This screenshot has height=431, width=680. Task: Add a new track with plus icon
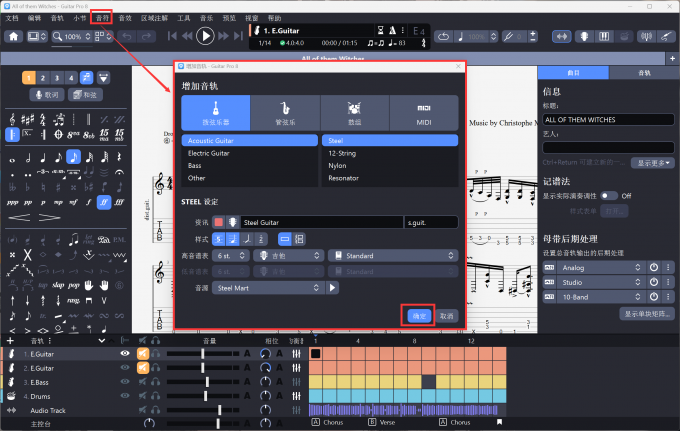pos(10,341)
